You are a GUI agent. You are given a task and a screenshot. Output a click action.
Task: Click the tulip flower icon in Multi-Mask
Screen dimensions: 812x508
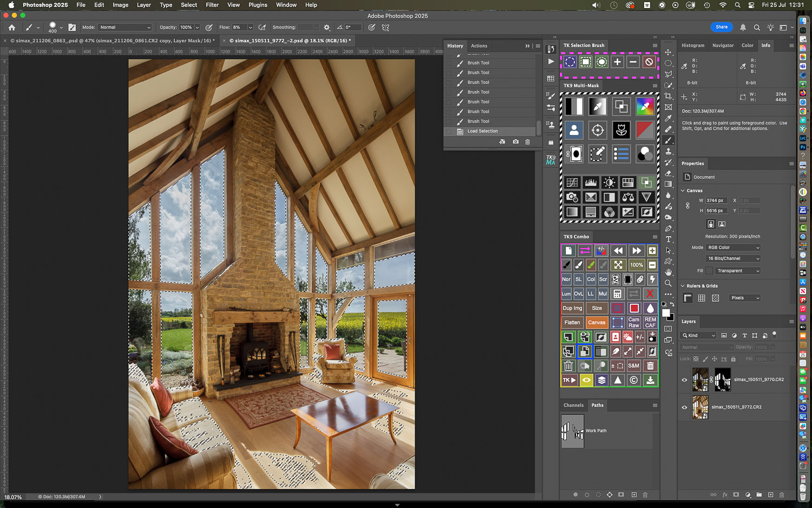pyautogui.click(x=621, y=130)
